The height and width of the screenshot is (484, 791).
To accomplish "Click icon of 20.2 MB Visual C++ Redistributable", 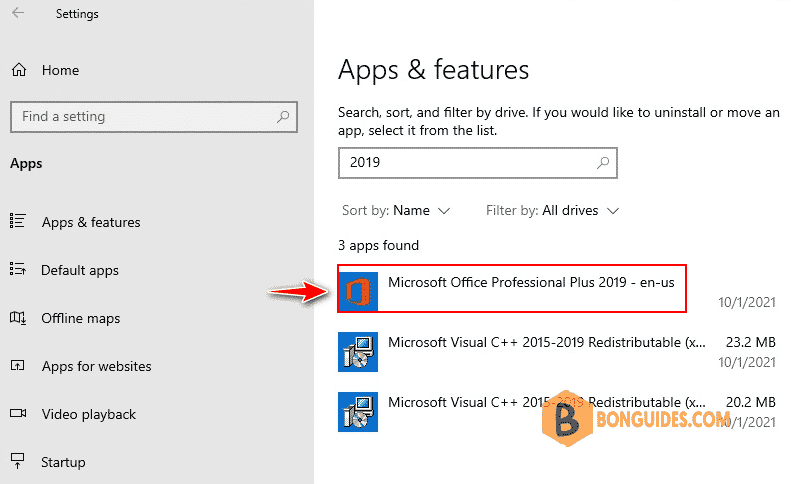I will (x=359, y=410).
